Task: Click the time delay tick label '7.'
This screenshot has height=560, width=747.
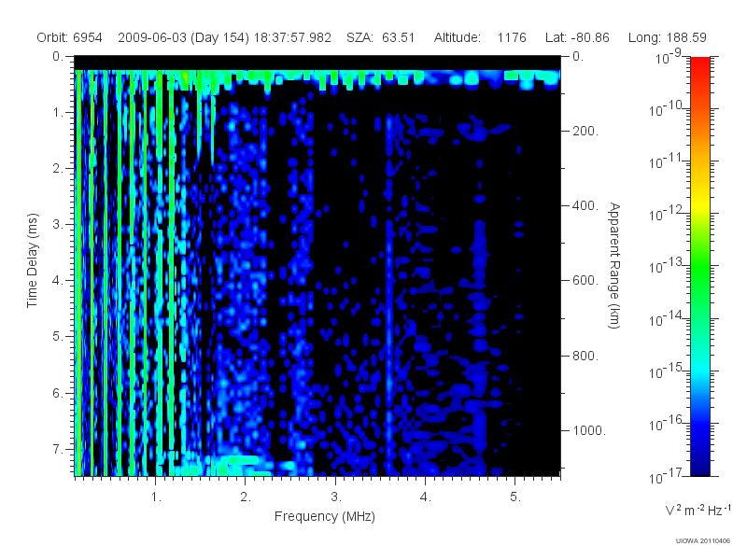Action: click(58, 449)
